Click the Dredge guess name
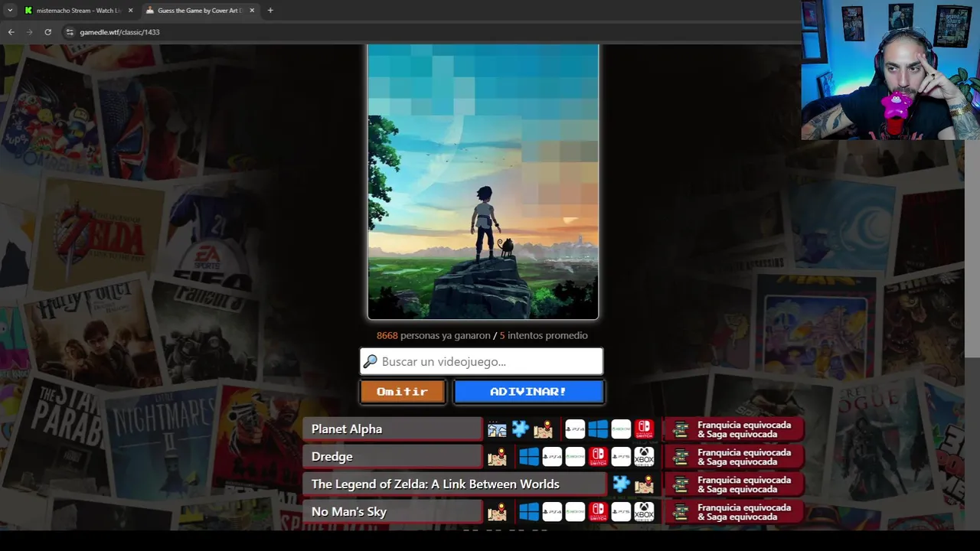980x551 pixels. coord(332,457)
